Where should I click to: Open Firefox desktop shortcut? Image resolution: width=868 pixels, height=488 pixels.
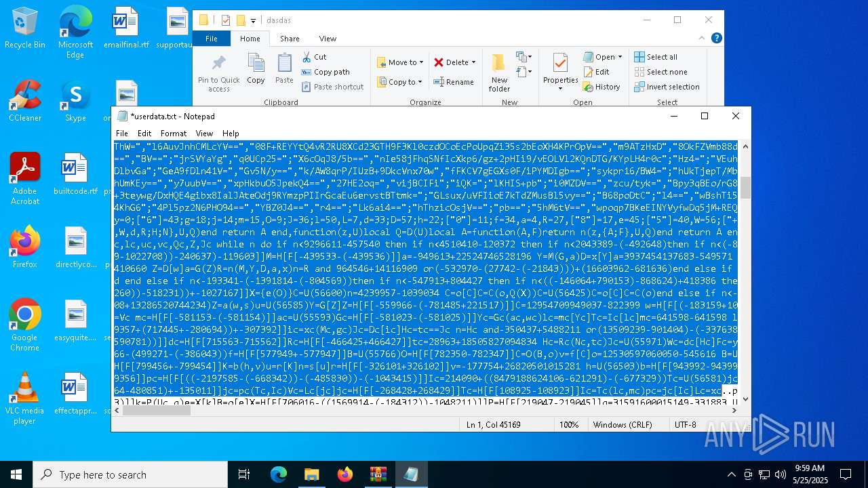24,247
